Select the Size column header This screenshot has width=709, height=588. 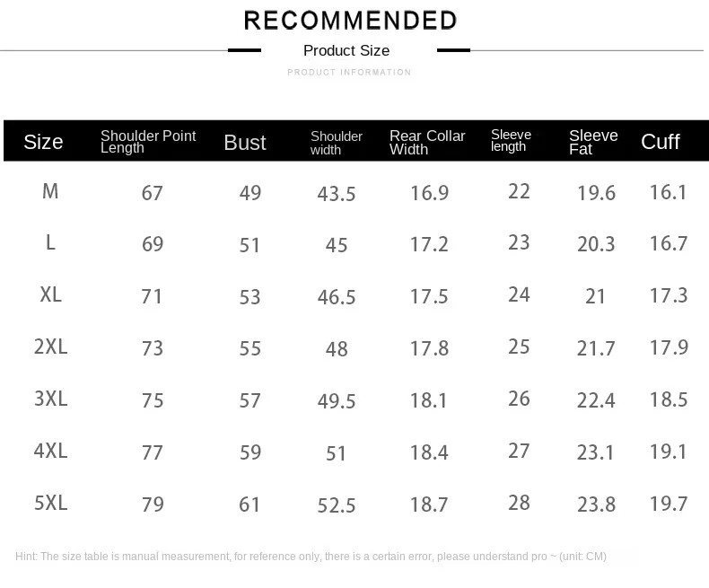point(43,142)
